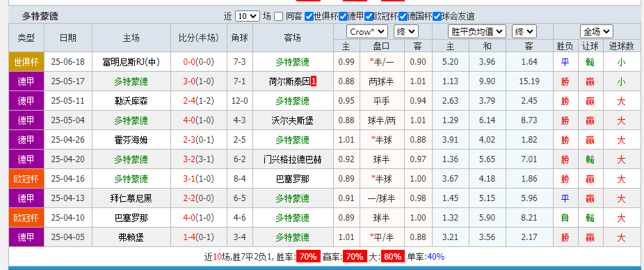Open the 胜平负均值 dropdown

pos(477,31)
